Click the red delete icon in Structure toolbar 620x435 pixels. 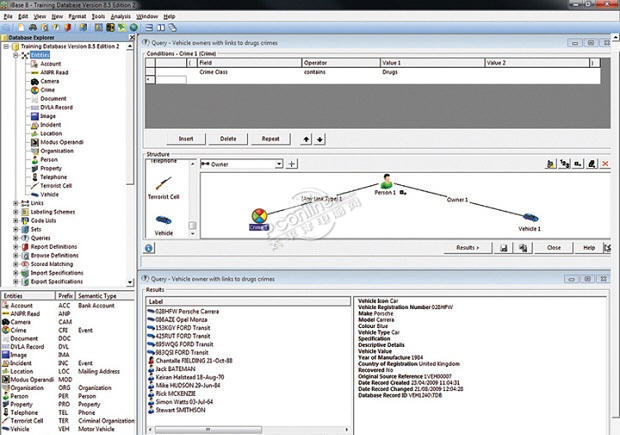click(605, 163)
